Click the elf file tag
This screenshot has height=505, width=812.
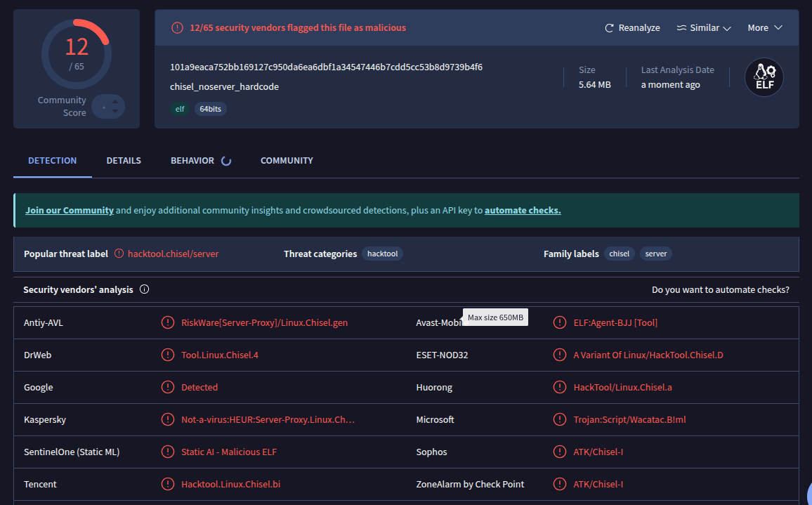click(x=180, y=109)
